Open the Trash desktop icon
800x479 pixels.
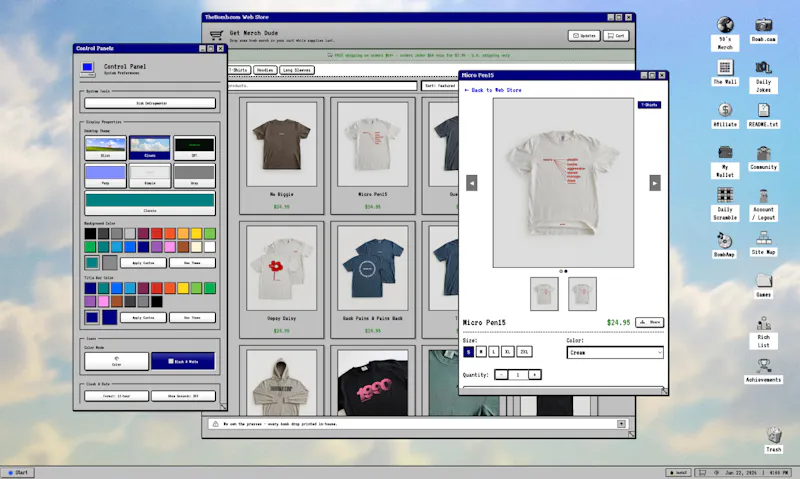[773, 440]
